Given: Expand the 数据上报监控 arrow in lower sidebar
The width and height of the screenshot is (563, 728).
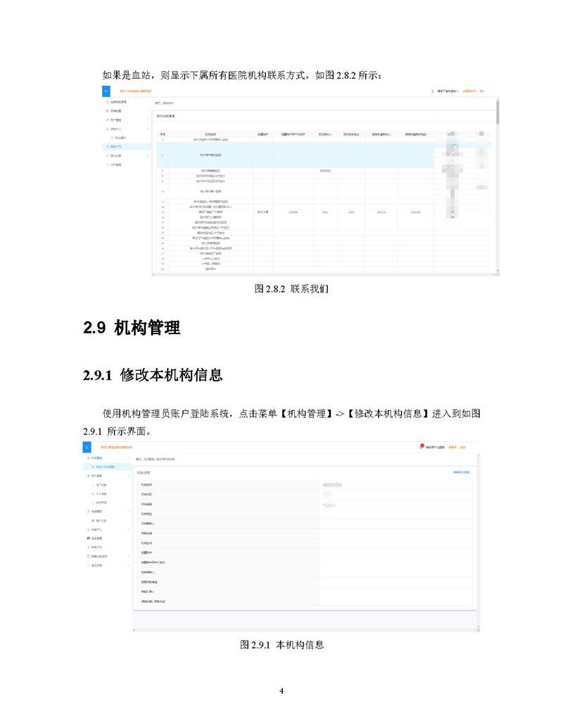Looking at the screenshot, I should tap(129, 556).
